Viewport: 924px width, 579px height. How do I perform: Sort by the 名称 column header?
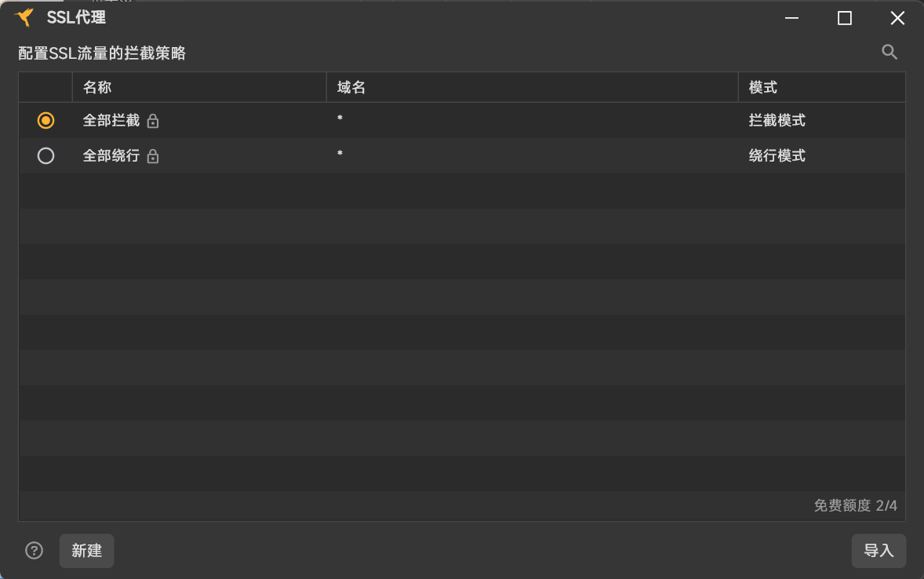(97, 87)
